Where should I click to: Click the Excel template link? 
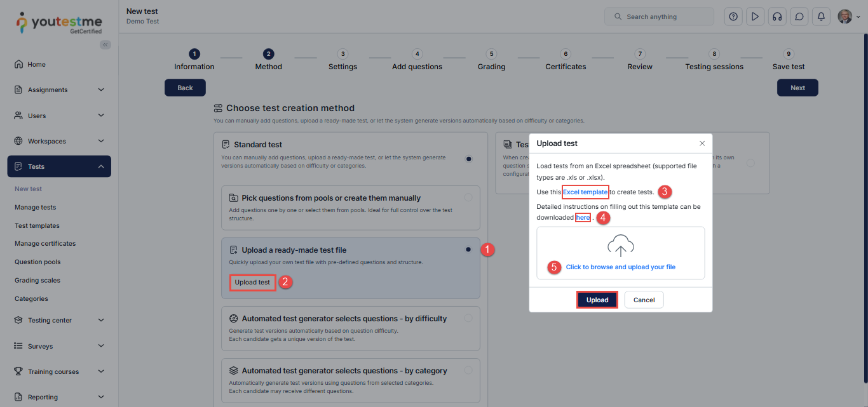click(x=585, y=192)
